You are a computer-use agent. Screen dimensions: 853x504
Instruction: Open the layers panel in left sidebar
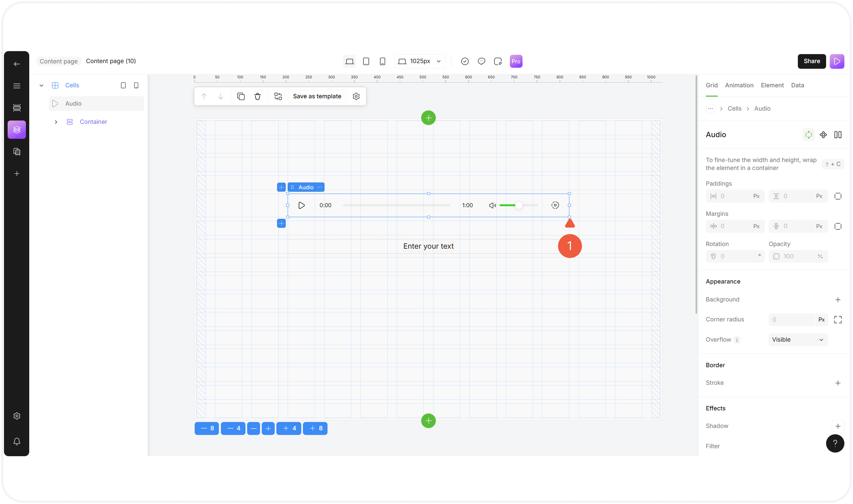click(x=17, y=130)
